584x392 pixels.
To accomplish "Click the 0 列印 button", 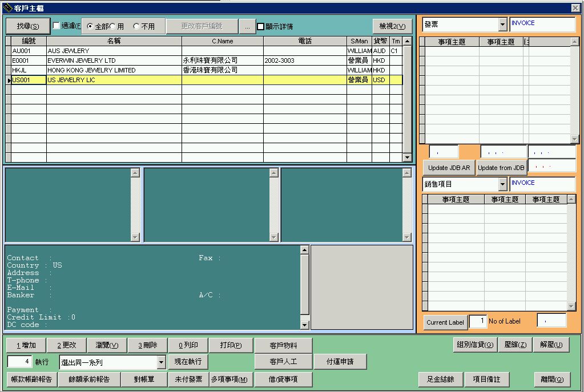I will (188, 345).
